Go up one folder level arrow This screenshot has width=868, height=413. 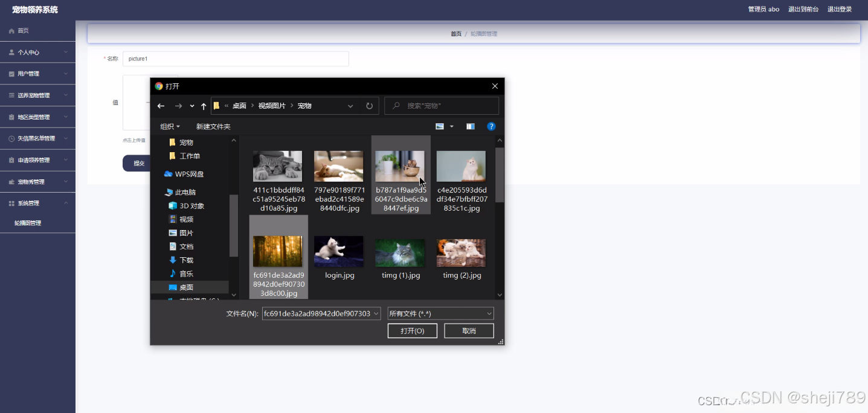[x=204, y=106]
